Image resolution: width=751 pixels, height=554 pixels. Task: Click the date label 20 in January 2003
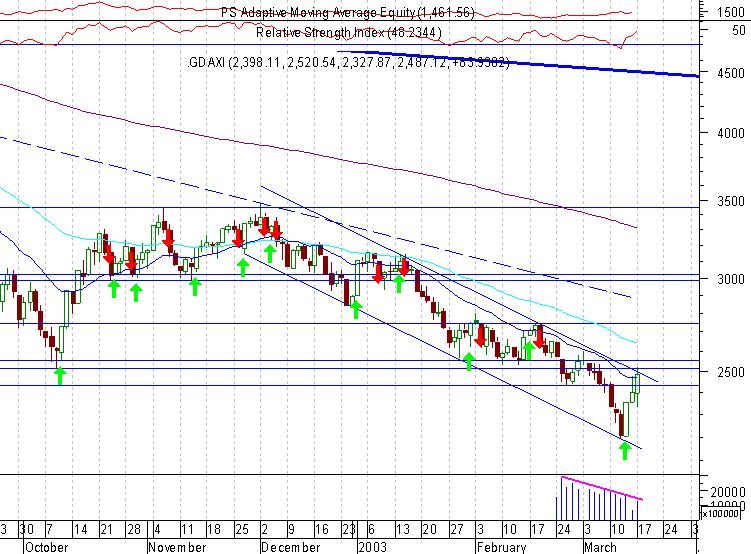click(429, 529)
